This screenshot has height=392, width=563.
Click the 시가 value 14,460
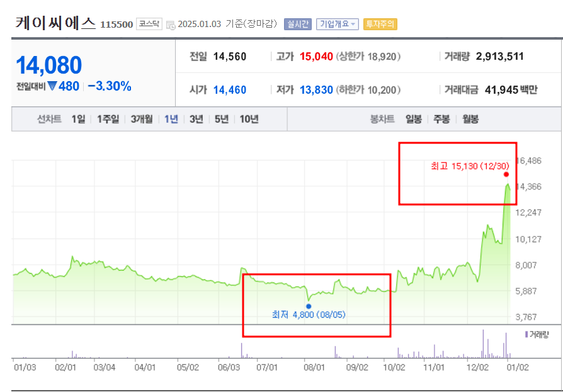[x=230, y=90]
